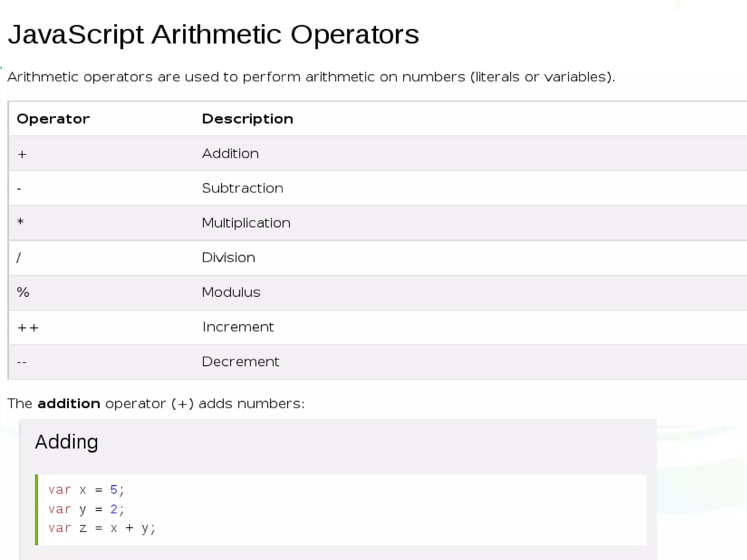The width and height of the screenshot is (747, 560).
Task: Click code line var x = 5
Action: (x=86, y=490)
